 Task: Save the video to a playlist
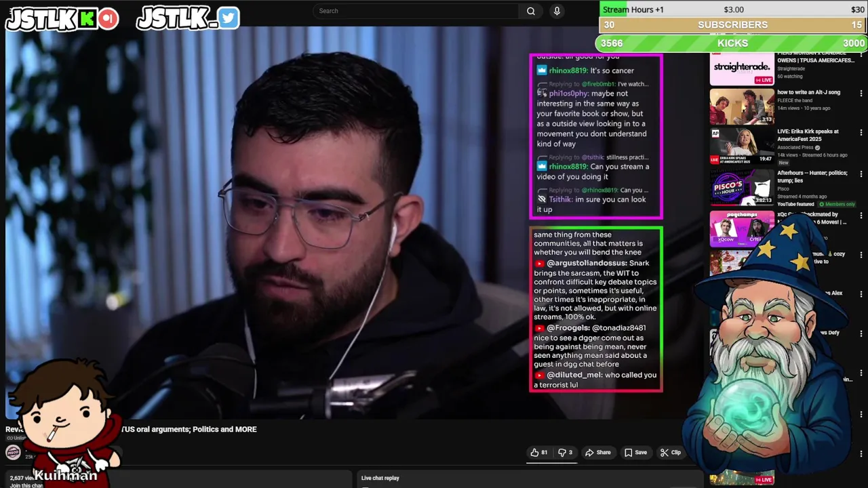[x=635, y=453]
